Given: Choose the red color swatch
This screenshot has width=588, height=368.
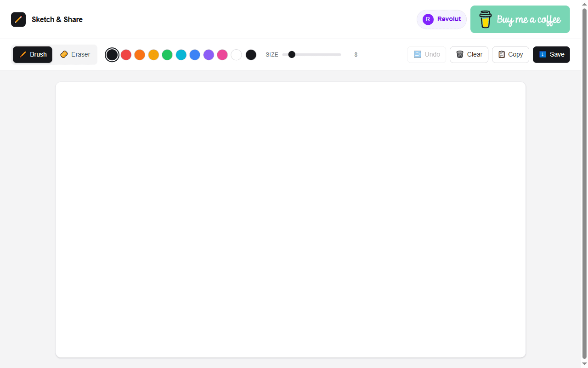Looking at the screenshot, I should 126,55.
